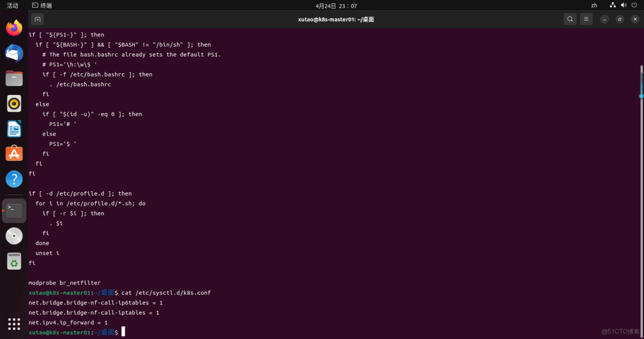Show all applications grid
The image size is (644, 339).
tap(14, 324)
